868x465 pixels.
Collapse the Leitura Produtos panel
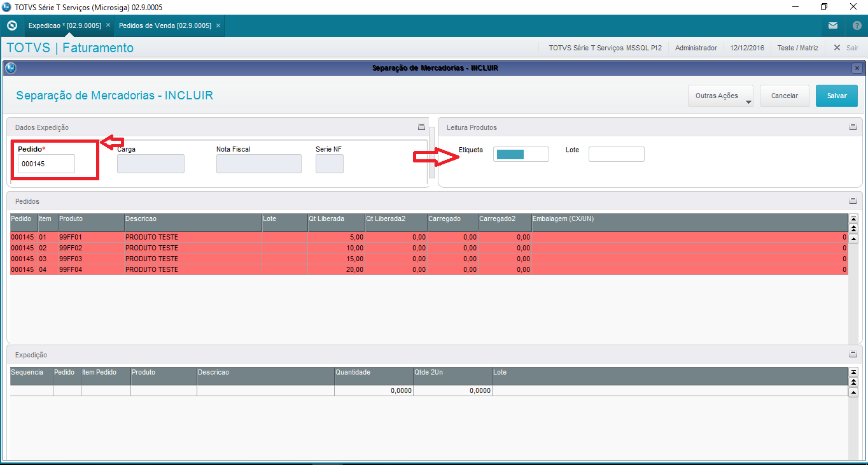point(853,127)
